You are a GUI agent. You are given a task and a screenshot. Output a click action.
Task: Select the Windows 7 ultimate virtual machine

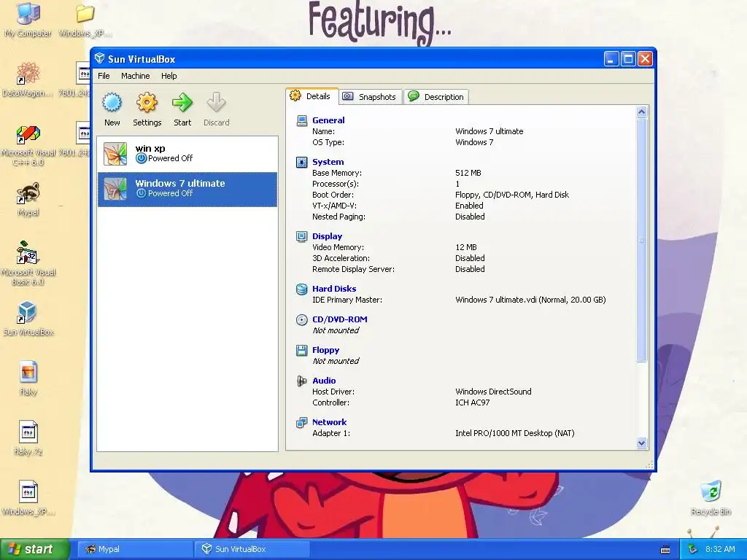[187, 189]
